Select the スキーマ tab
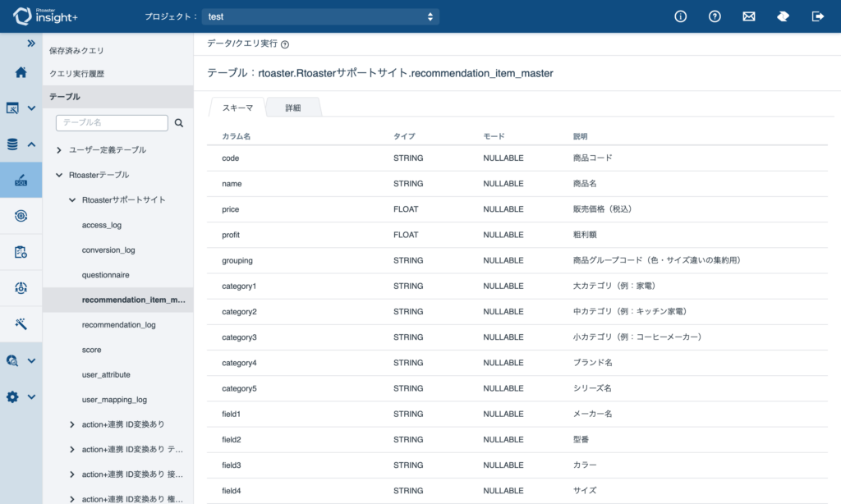 (x=237, y=108)
